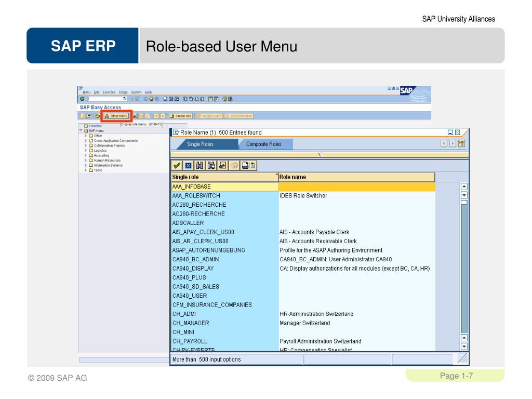Click the previous tab left arrow in dialog

[444, 143]
